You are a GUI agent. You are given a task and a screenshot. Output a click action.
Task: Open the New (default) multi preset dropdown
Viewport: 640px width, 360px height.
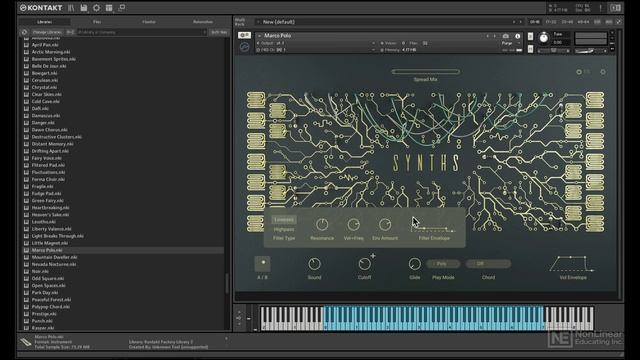(384, 22)
